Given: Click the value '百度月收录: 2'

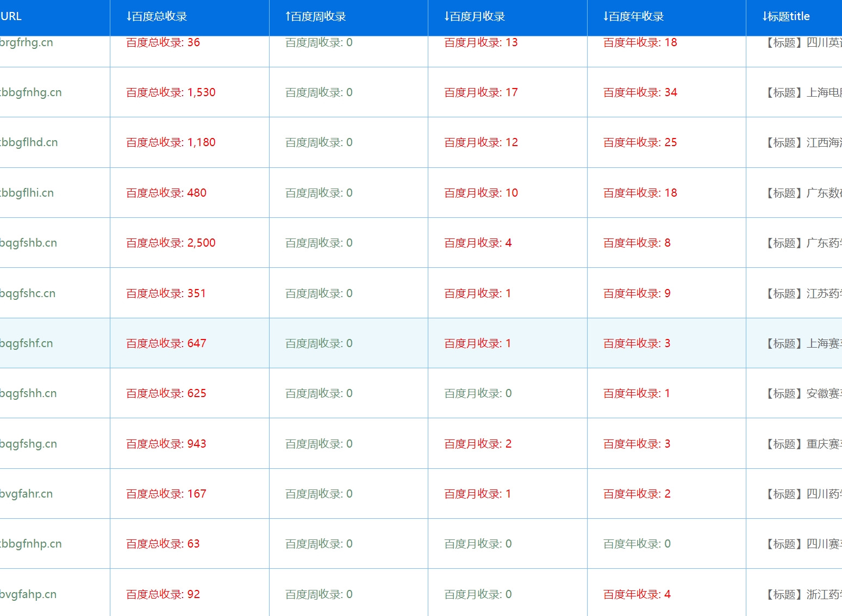Looking at the screenshot, I should pyautogui.click(x=478, y=444).
